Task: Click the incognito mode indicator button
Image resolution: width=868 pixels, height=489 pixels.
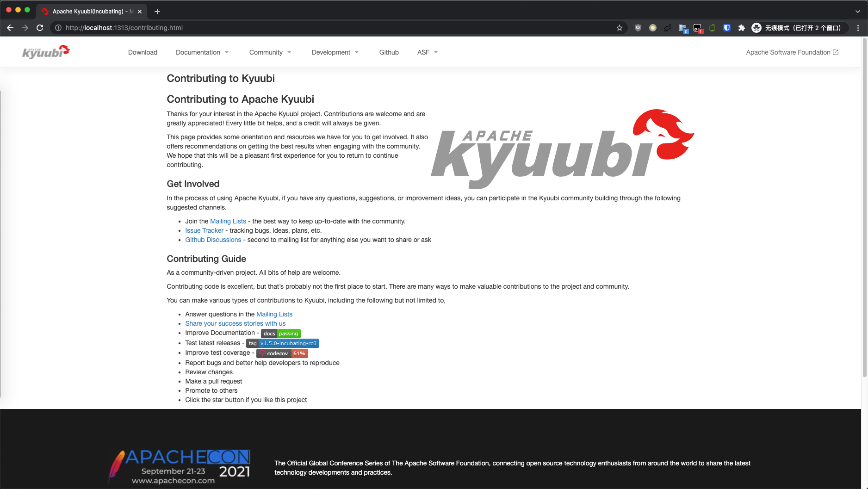Action: [x=799, y=28]
